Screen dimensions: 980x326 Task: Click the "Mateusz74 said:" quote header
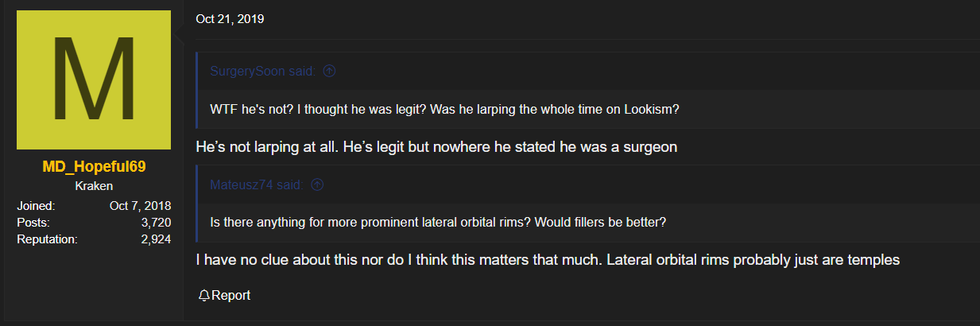click(256, 185)
